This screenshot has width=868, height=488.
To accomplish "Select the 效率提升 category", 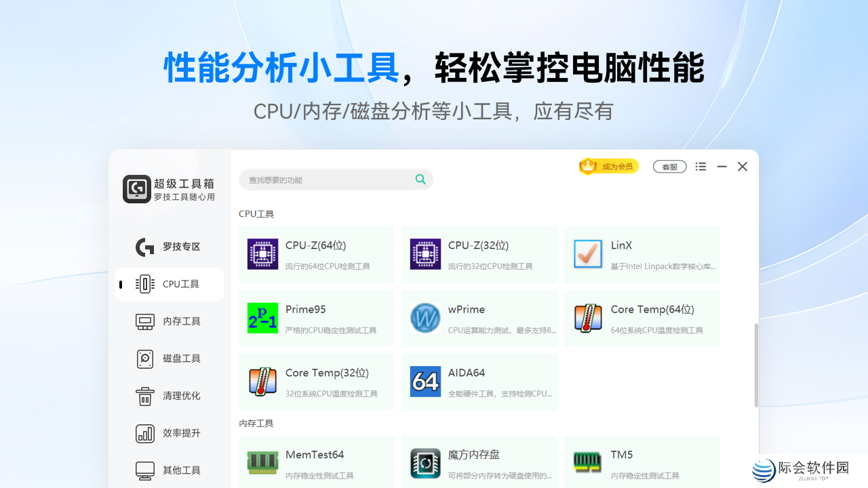I will (169, 433).
